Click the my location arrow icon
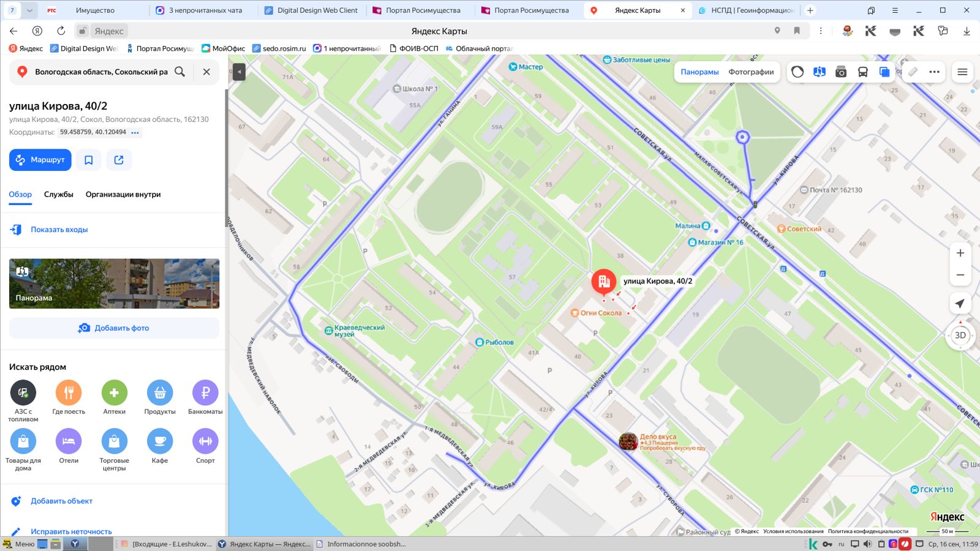The image size is (980, 551). pos(960,304)
